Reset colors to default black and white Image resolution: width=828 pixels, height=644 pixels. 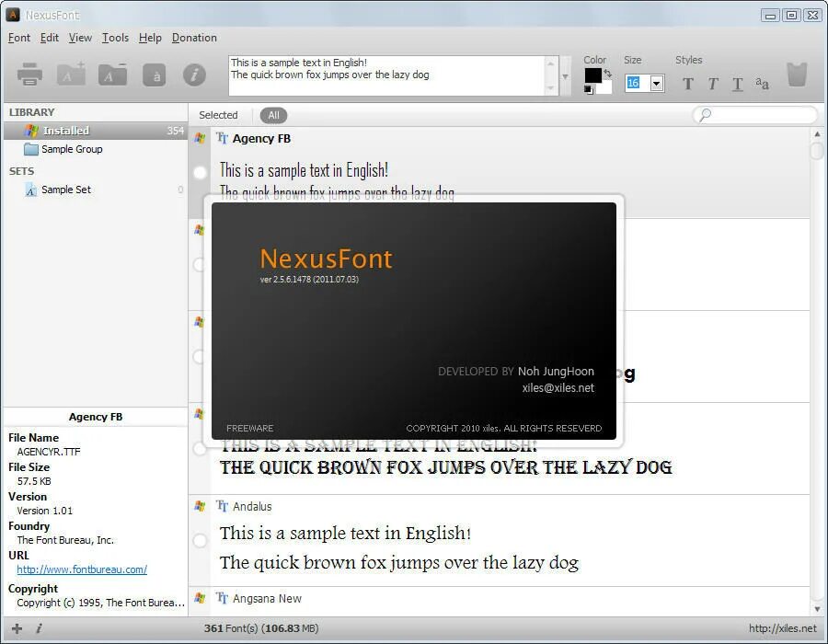(589, 90)
